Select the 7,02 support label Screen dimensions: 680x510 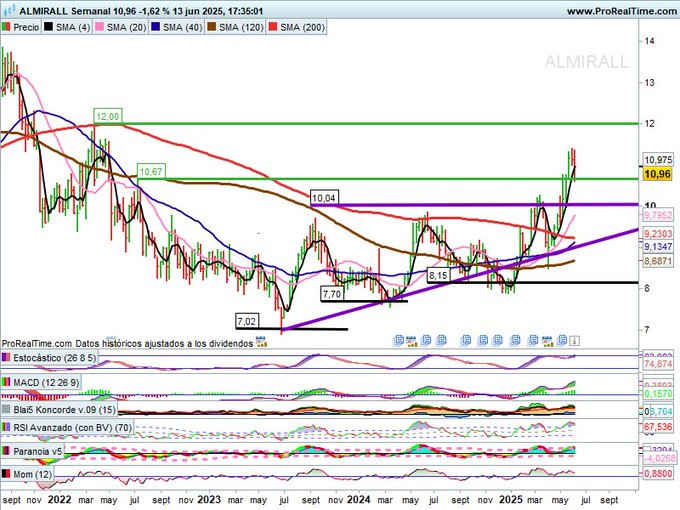[x=246, y=321]
